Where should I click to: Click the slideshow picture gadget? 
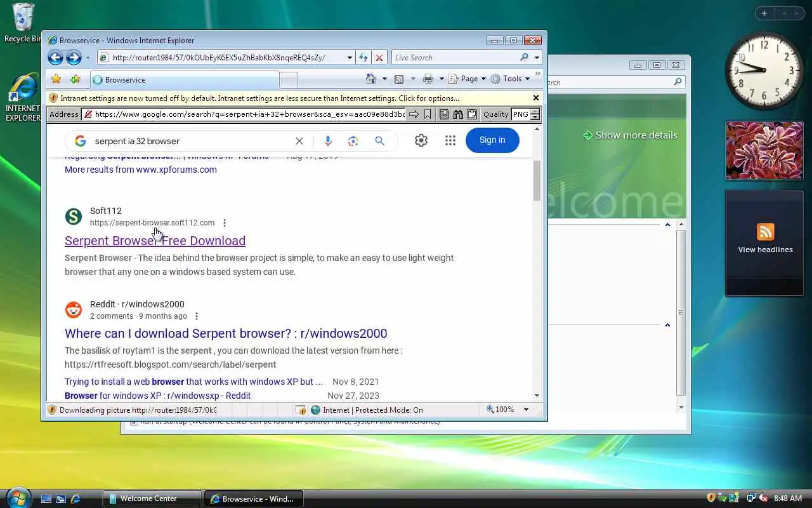point(764,150)
